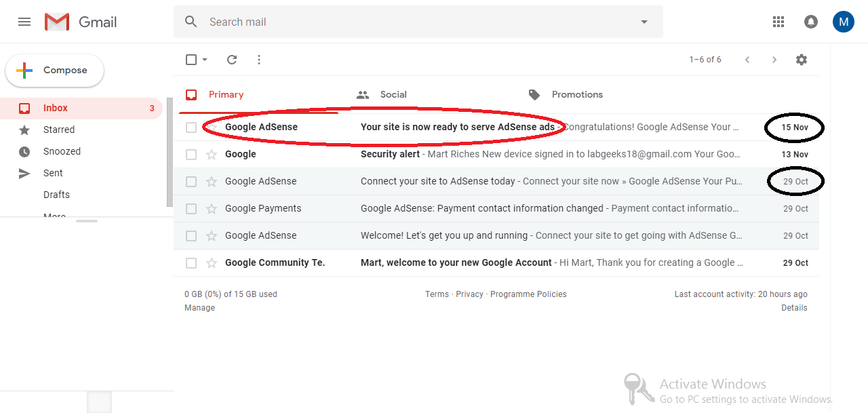
Task: Select the Google Community Team email checkbox
Action: click(x=191, y=263)
